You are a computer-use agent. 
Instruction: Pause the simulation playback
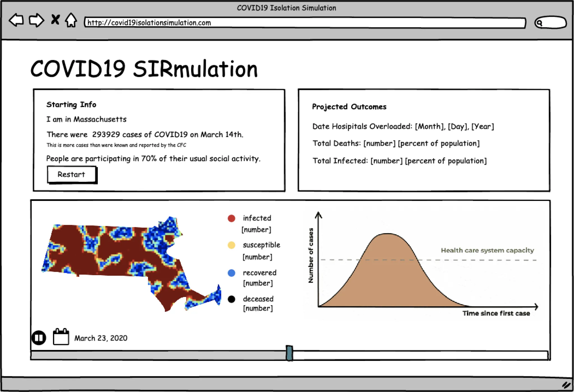point(39,338)
